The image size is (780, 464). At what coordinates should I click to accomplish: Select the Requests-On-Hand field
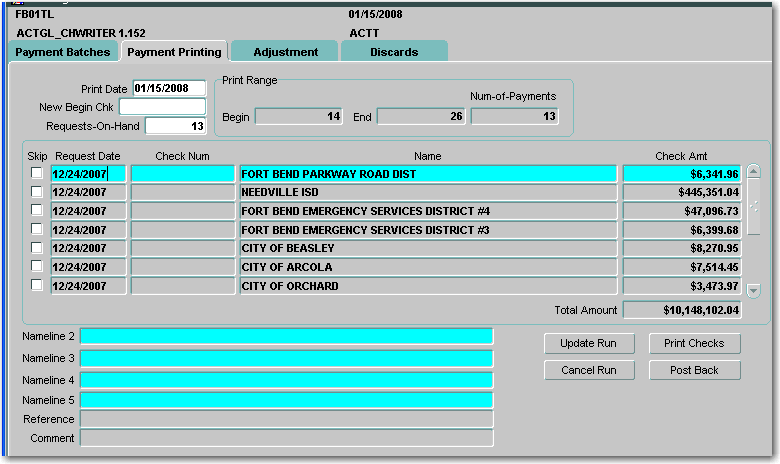click(x=175, y=126)
